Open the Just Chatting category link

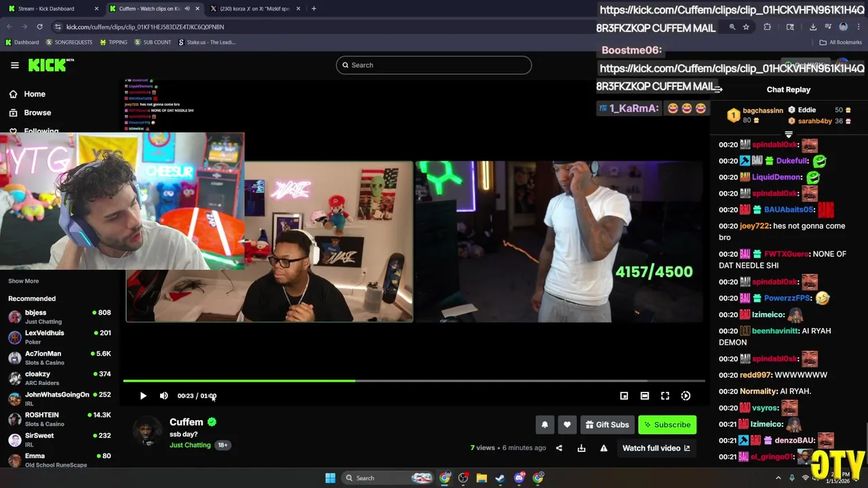click(190, 445)
